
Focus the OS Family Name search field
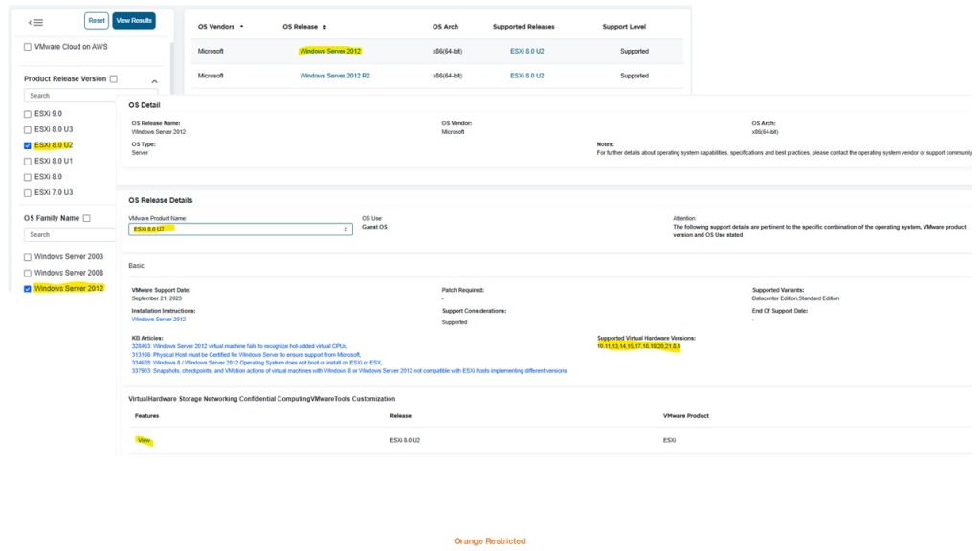tap(71, 235)
